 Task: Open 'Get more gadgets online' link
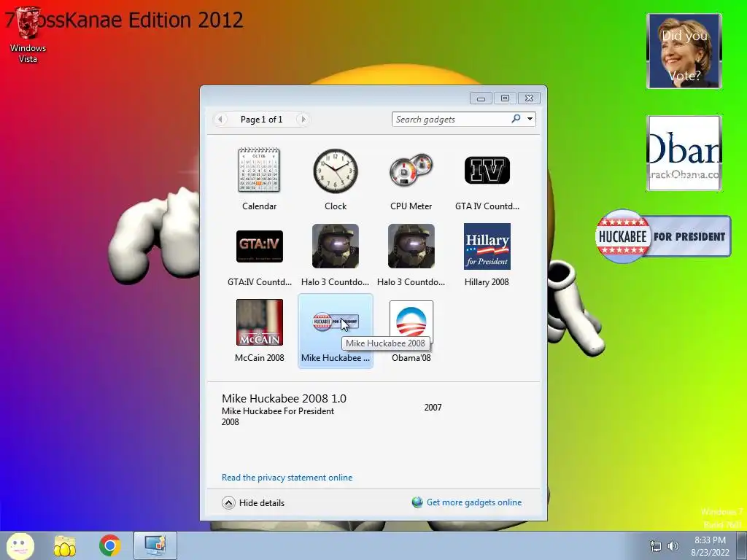pos(474,502)
